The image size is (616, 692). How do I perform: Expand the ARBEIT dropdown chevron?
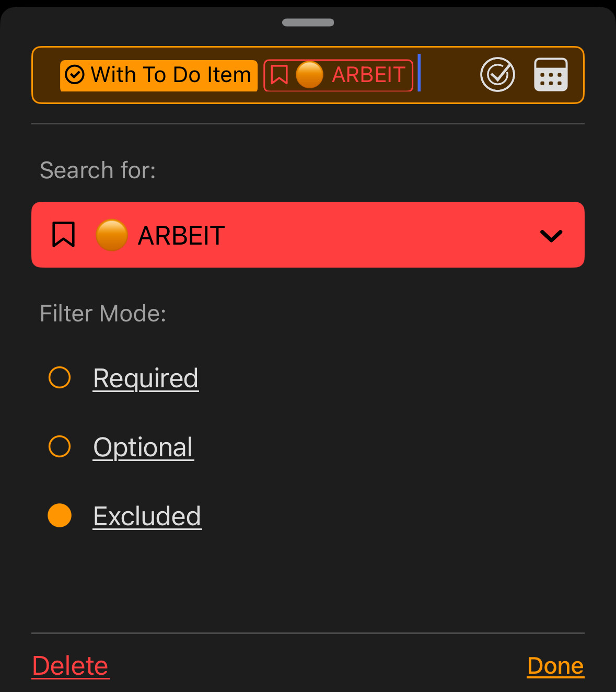click(x=551, y=236)
